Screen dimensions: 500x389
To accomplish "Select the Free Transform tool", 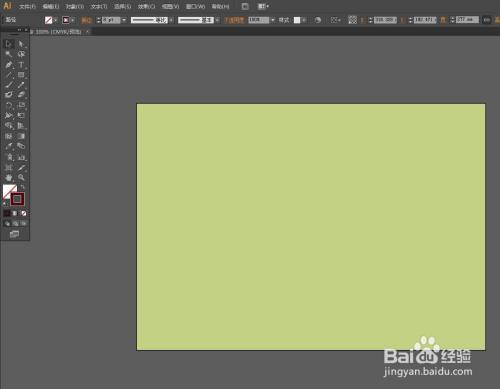I will tap(21, 115).
